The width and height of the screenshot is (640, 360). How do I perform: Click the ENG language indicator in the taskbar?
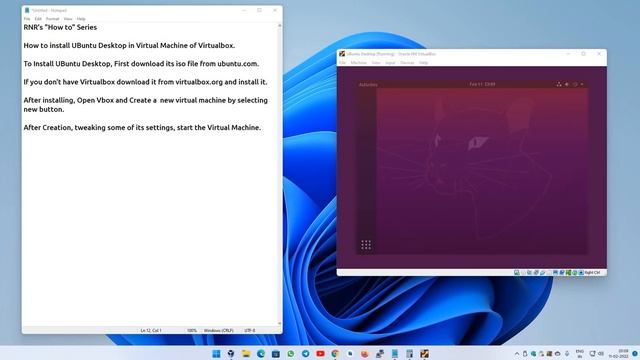click(x=580, y=354)
